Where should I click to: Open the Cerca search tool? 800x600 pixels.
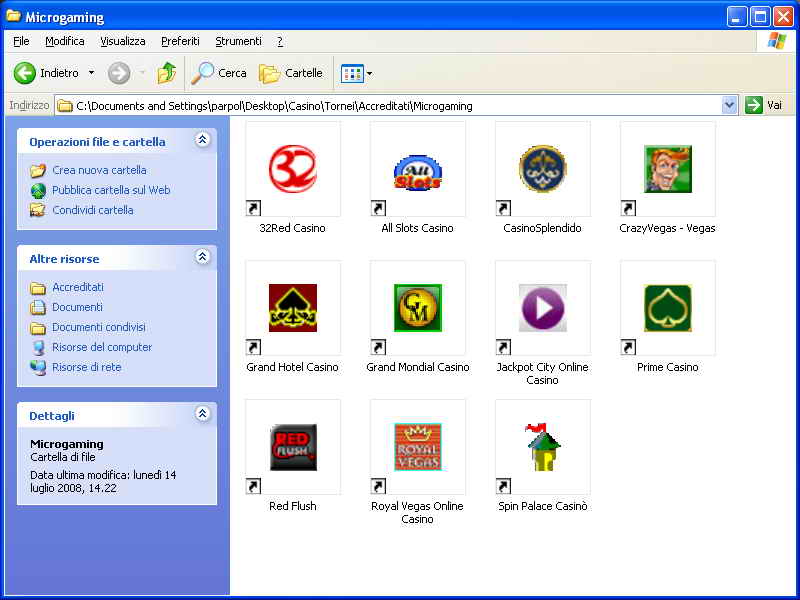click(219, 73)
